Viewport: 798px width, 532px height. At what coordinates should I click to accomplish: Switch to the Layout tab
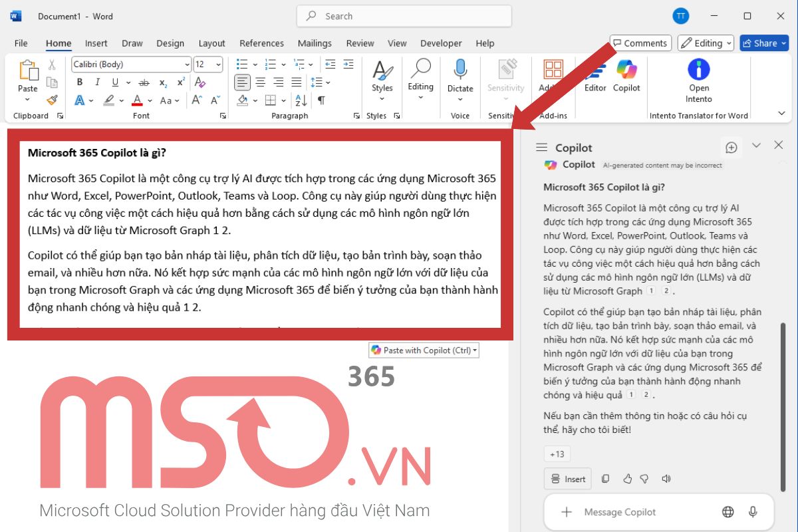pyautogui.click(x=212, y=43)
